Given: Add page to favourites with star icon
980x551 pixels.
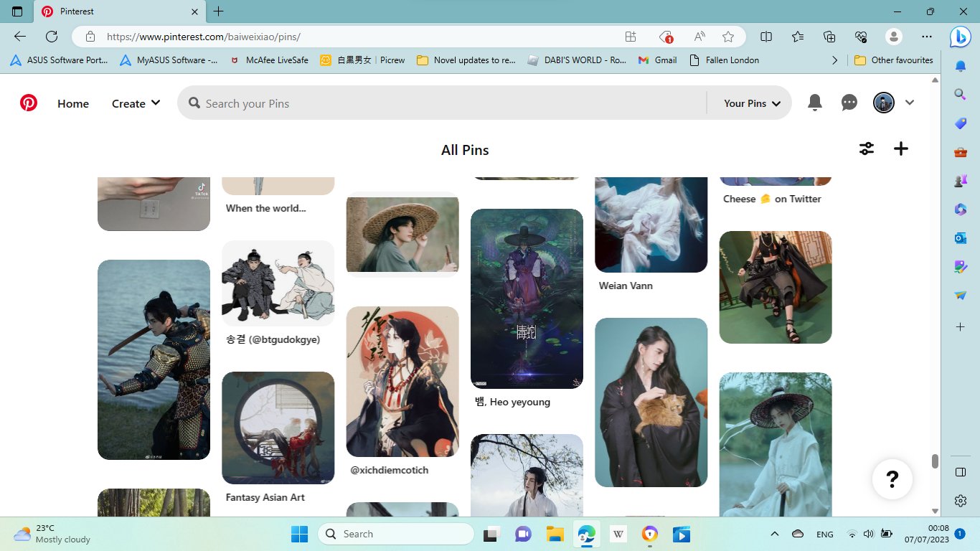Looking at the screenshot, I should (728, 37).
